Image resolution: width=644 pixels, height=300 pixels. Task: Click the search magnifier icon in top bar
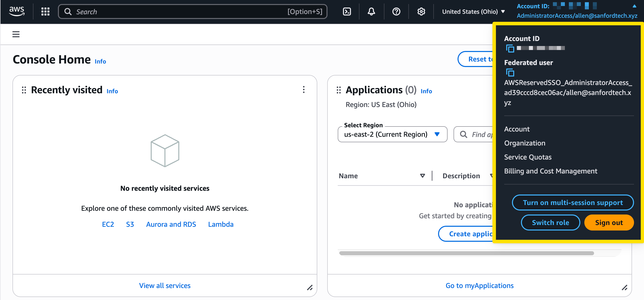(x=68, y=11)
